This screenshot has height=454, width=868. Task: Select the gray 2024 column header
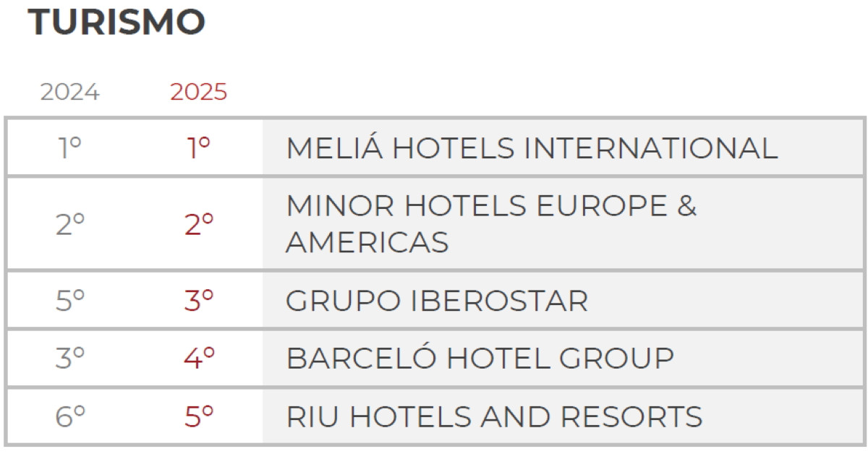point(69,93)
